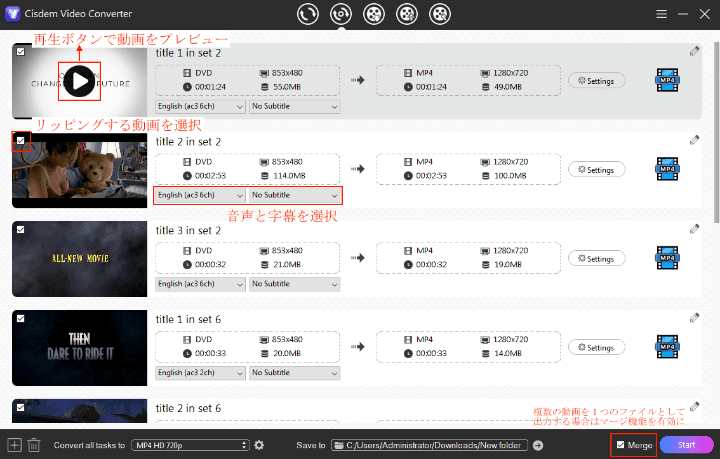Open Settings for title 3 in set 2

pos(596,258)
